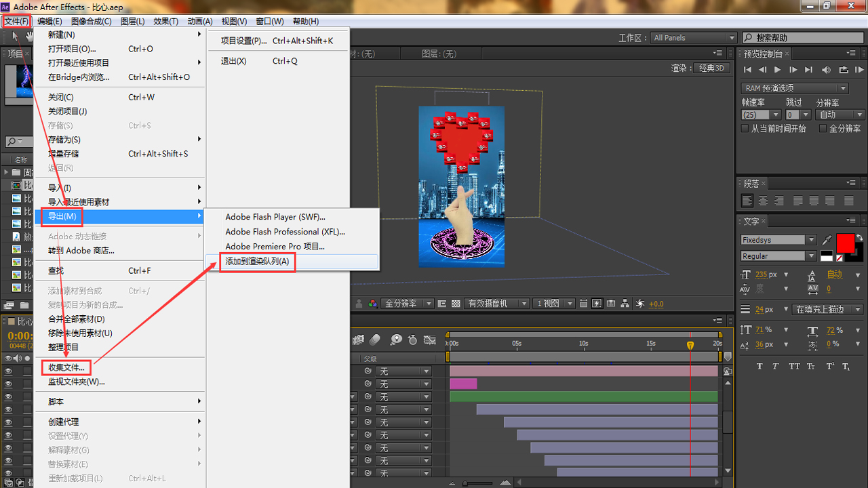Click the timeline current time indicator marker
This screenshot has height=488, width=868.
[x=690, y=345]
